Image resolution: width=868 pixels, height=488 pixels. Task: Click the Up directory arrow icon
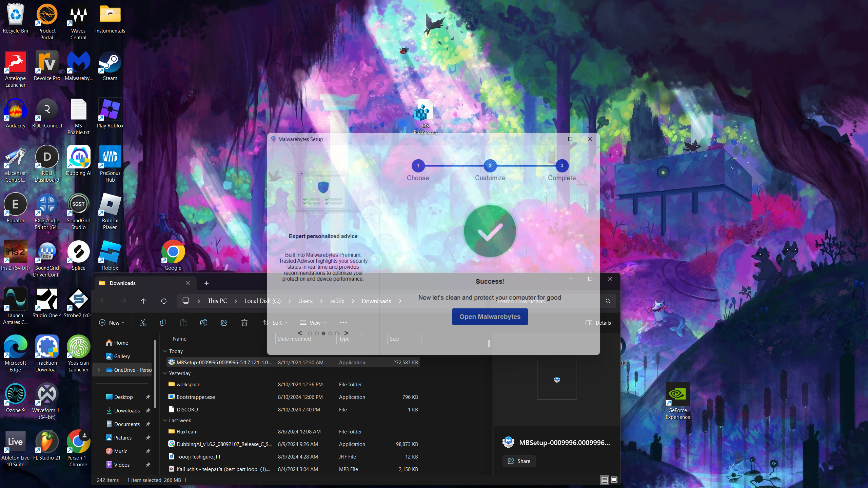point(143,301)
